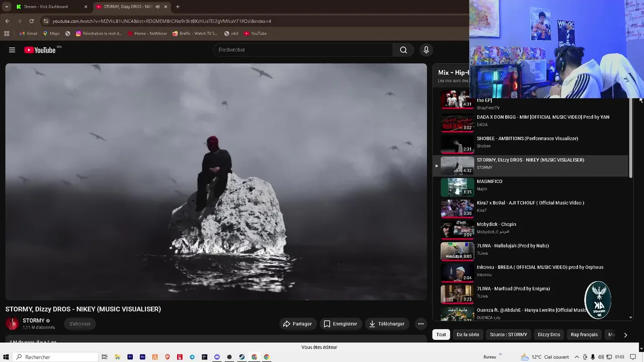The width and height of the screenshot is (644, 362).
Task: Open Brave browser from taskbar
Action: coord(167,357)
